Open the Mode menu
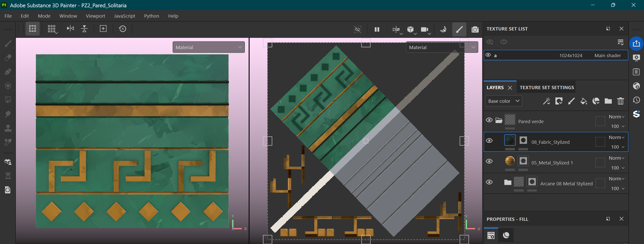Image resolution: width=644 pixels, height=244 pixels. 44,16
